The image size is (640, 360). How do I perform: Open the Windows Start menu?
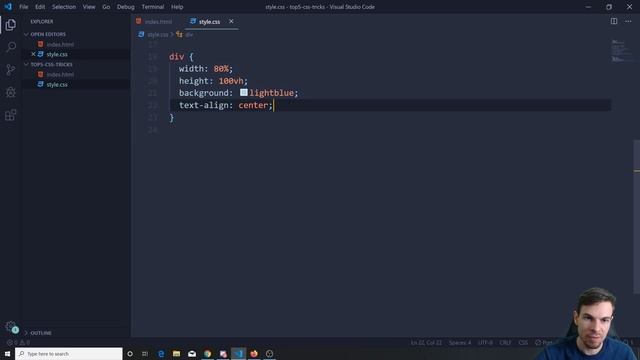7,353
